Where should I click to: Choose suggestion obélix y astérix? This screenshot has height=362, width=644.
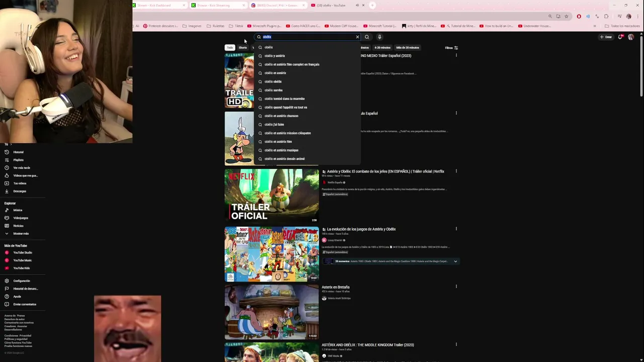307,56
